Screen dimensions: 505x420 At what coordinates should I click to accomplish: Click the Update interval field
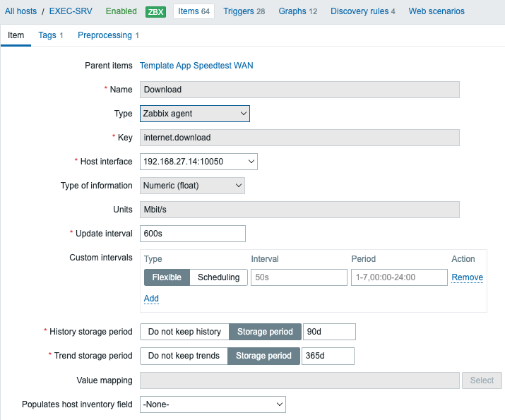tap(193, 234)
